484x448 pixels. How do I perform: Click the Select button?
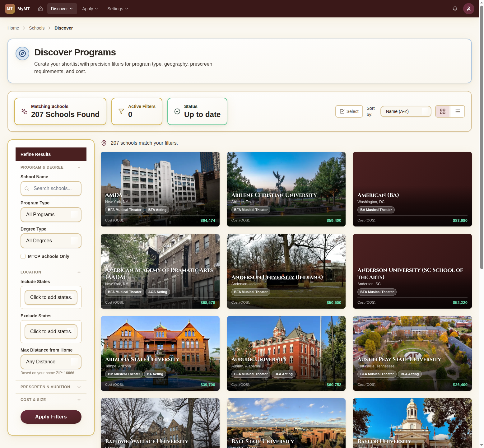(x=349, y=111)
